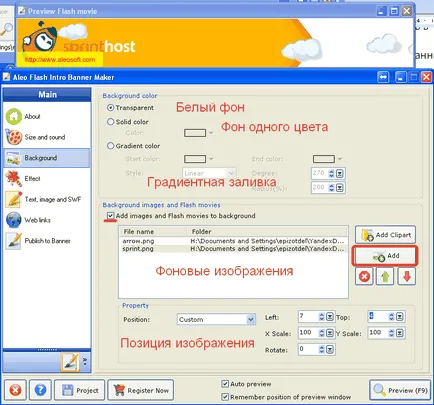Click the red delete image icon
This screenshot has width=434, height=405.
pyautogui.click(x=364, y=276)
